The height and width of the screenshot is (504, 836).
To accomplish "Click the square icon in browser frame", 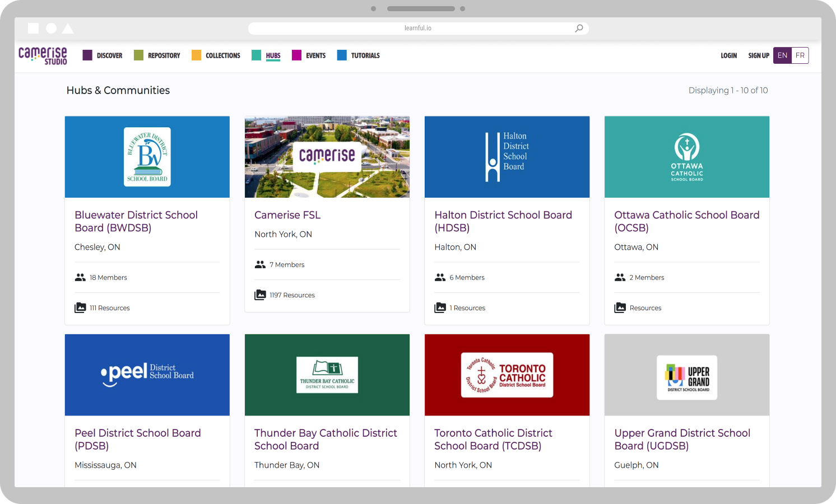I will click(x=34, y=28).
